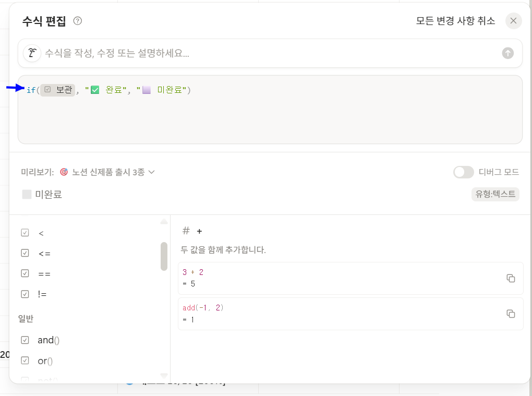This screenshot has height=396, width=532.
Task: Click the '3 + 2' example code box
Action: pos(350,278)
